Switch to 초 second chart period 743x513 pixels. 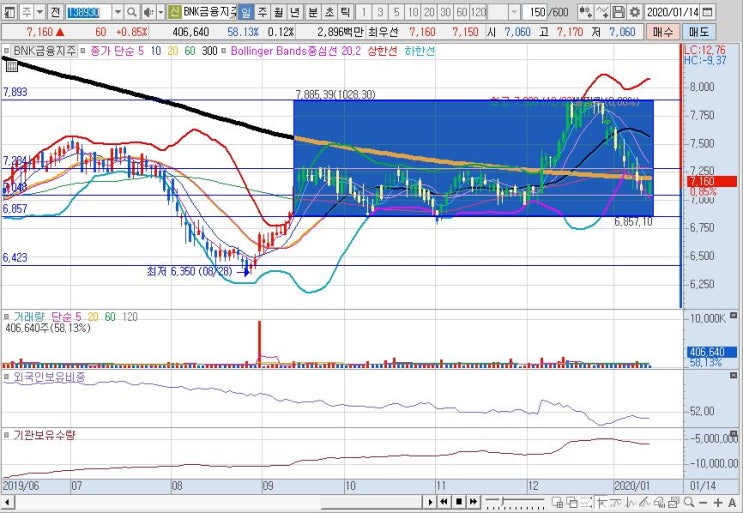329,12
